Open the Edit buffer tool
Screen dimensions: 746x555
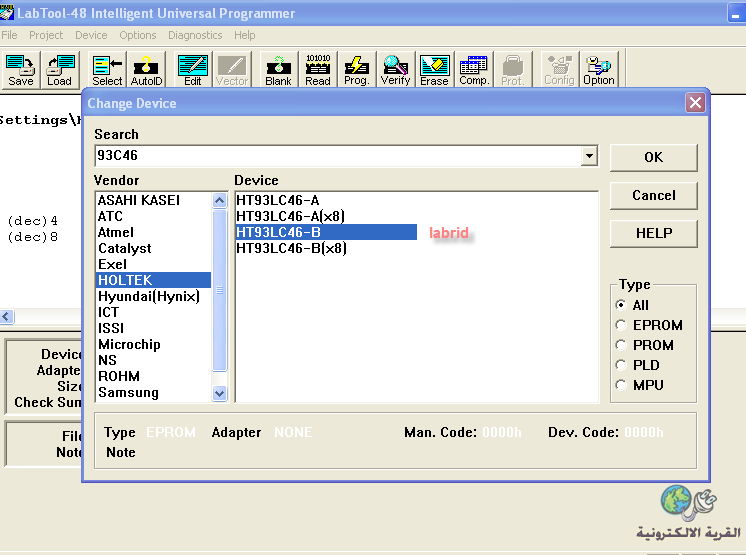pos(193,69)
